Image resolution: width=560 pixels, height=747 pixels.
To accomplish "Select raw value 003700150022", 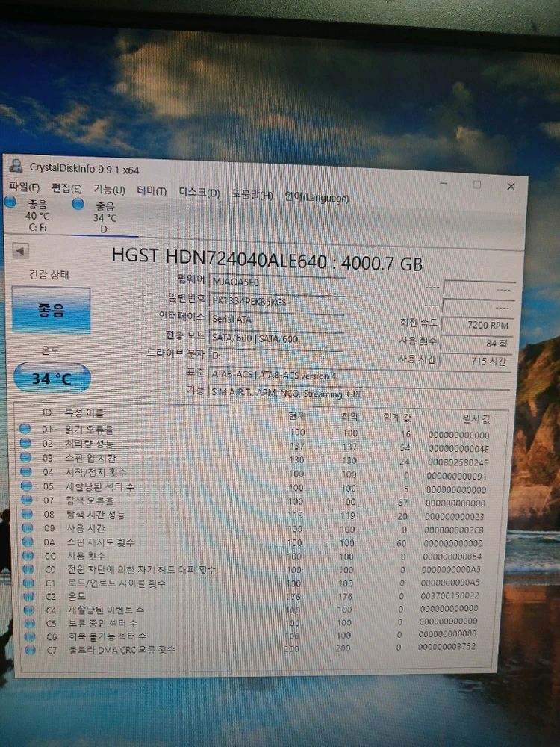I will [x=449, y=595].
